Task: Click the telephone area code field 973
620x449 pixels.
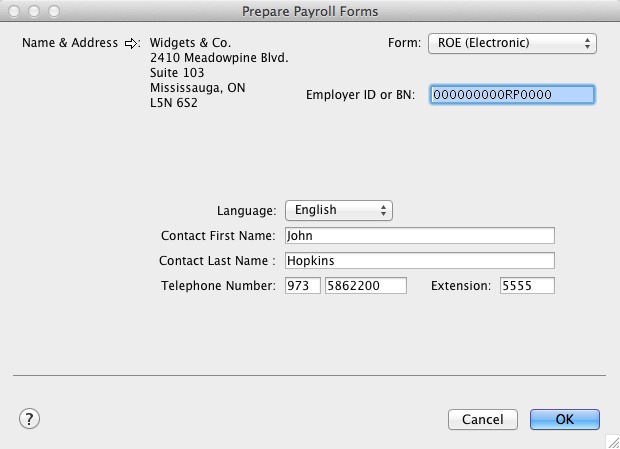Action: click(303, 286)
